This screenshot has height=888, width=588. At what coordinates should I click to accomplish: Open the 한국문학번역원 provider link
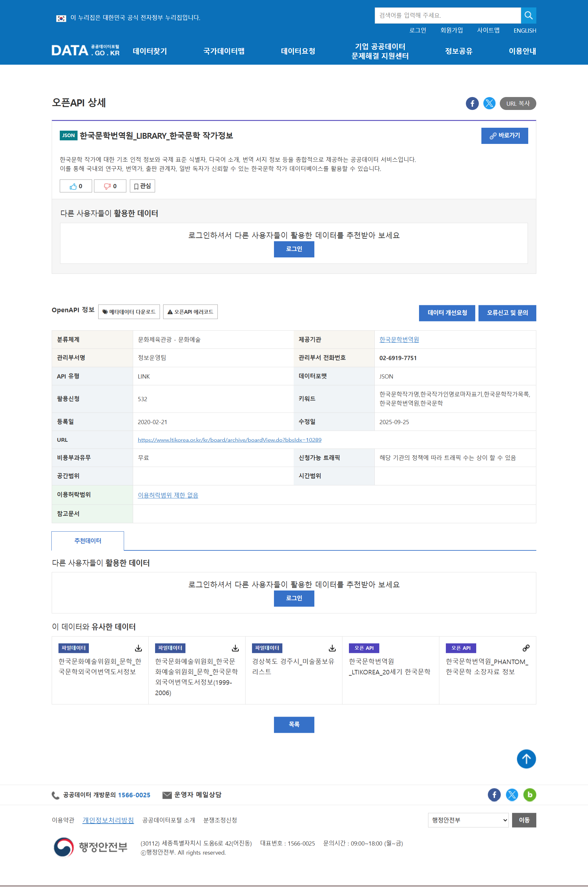pyautogui.click(x=399, y=340)
